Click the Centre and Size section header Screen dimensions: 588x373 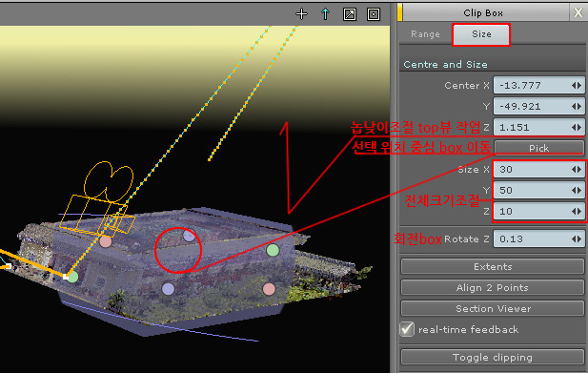click(x=445, y=65)
